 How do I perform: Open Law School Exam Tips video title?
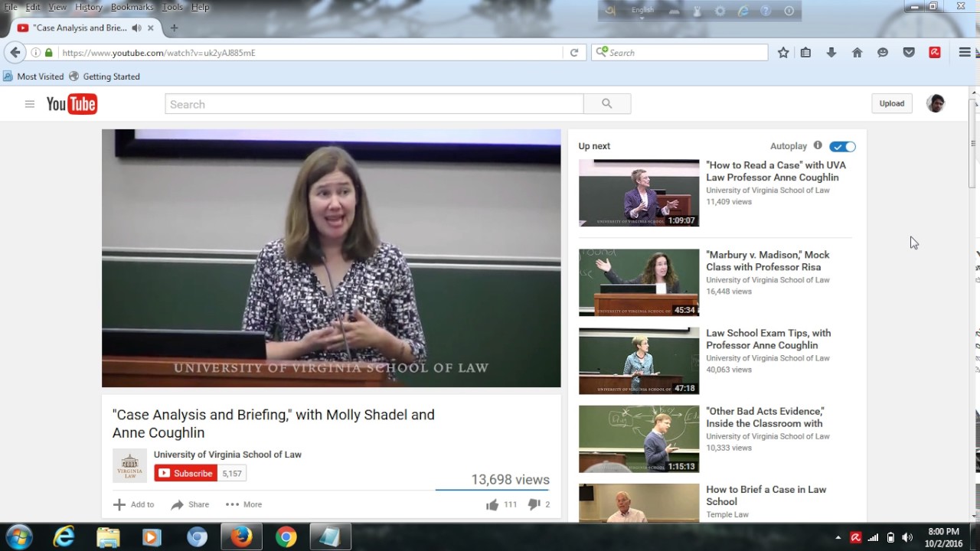[768, 339]
